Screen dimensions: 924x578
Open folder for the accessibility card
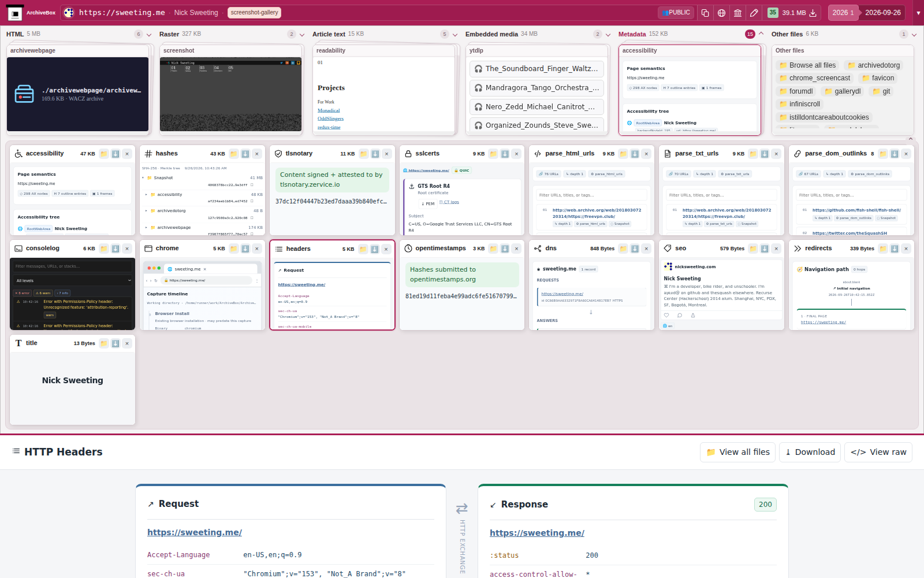104,154
